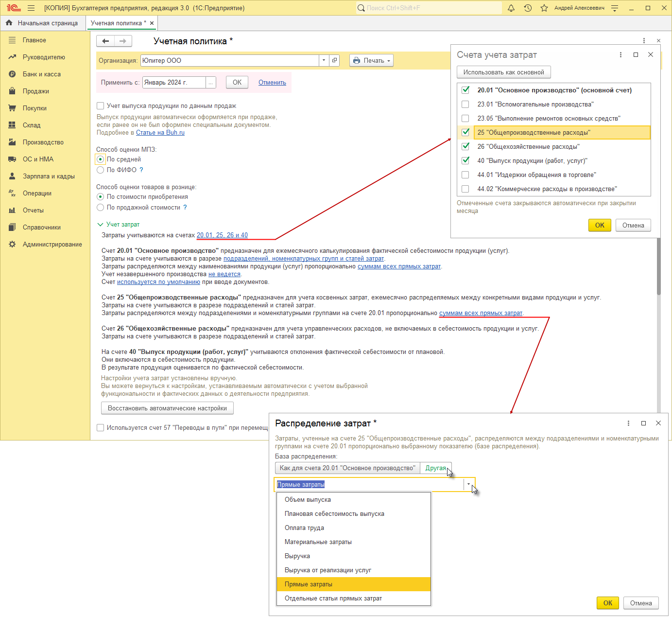Click the 1C logo in title bar
672x617 pixels.
coord(14,8)
